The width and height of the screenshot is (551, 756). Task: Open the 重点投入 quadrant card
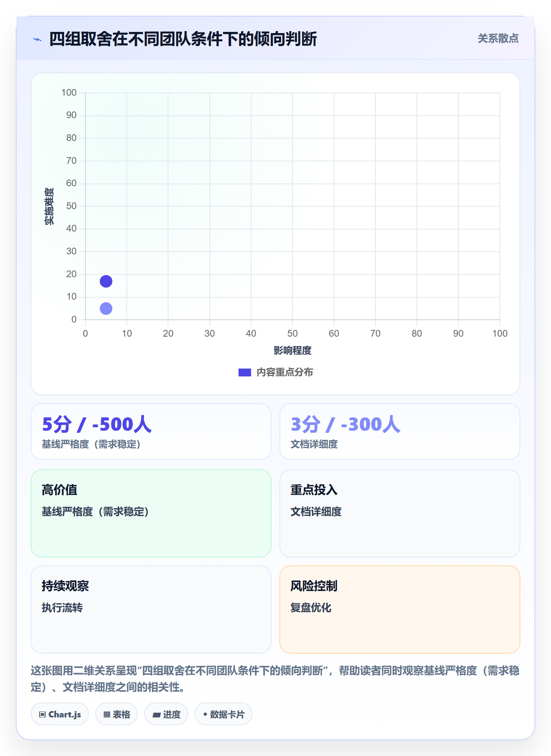(400, 513)
